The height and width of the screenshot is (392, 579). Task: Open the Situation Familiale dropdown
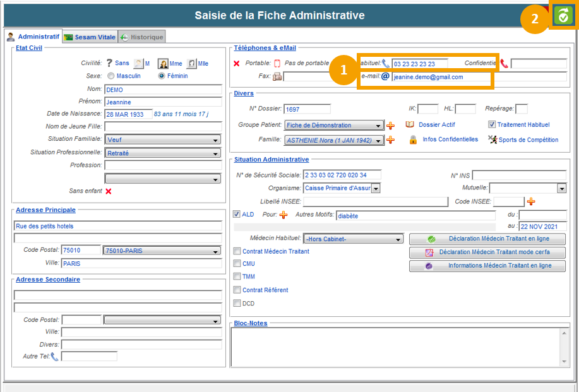pyautogui.click(x=215, y=140)
